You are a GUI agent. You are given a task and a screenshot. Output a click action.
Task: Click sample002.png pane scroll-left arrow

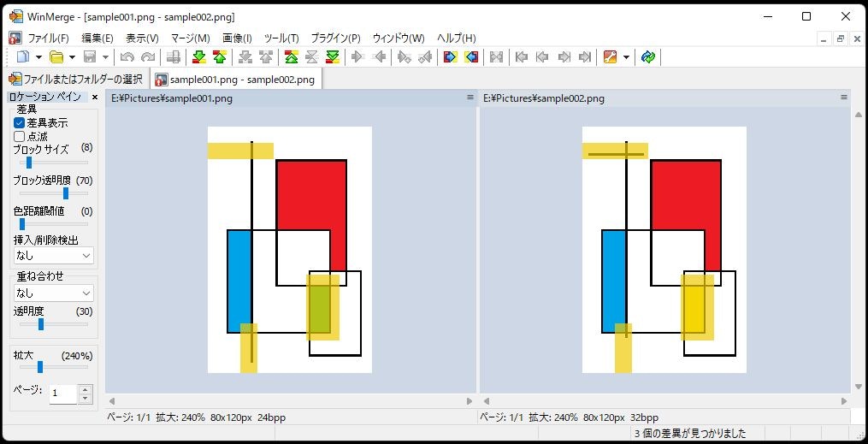click(x=487, y=401)
